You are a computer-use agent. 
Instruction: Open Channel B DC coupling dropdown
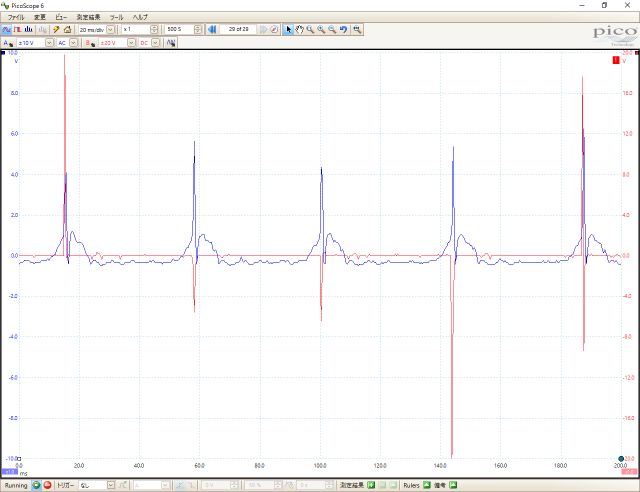(x=156, y=43)
